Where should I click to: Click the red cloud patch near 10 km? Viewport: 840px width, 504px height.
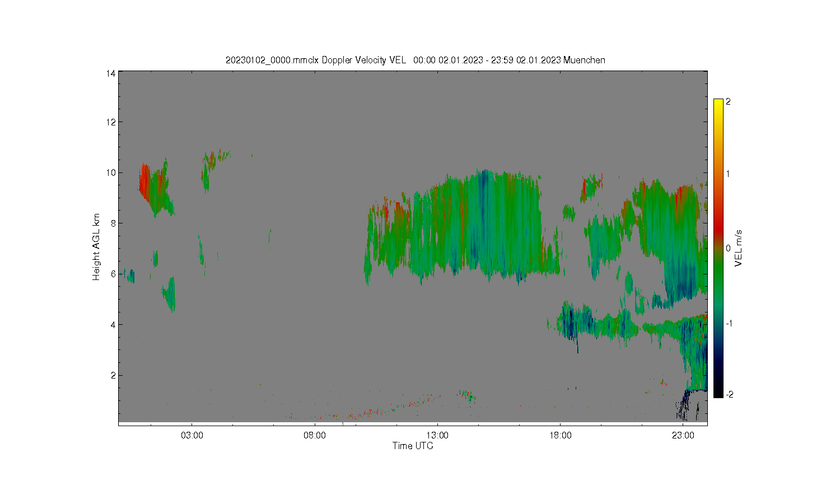[x=145, y=182]
